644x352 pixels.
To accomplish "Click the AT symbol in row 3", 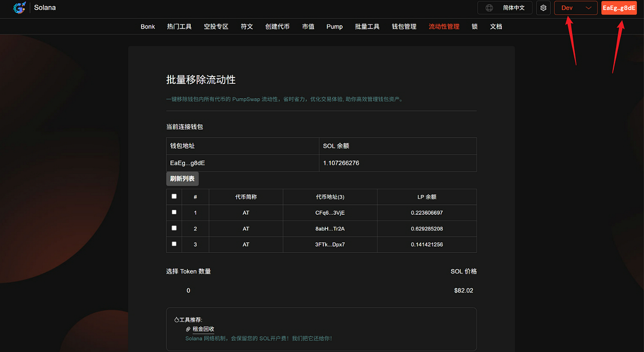I will [245, 244].
